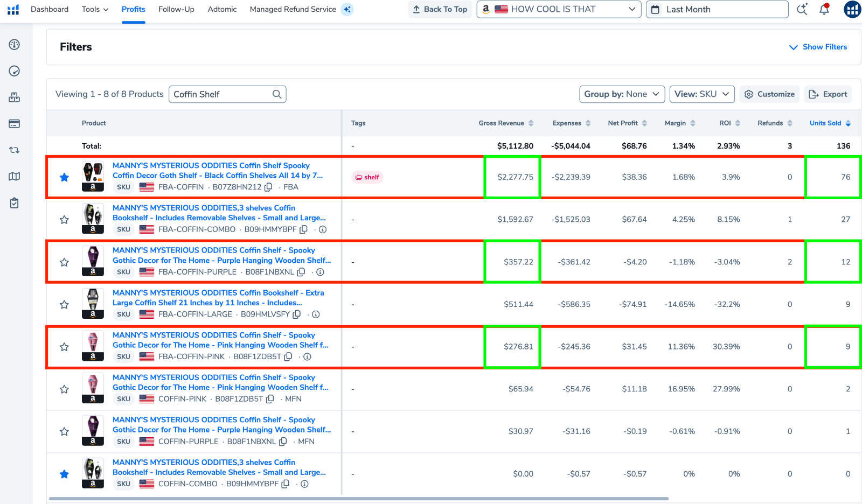Screen dimensions: 862x504
Task: Click info icon on FBA-COFFIN-PURPLE row
Action: [320, 272]
